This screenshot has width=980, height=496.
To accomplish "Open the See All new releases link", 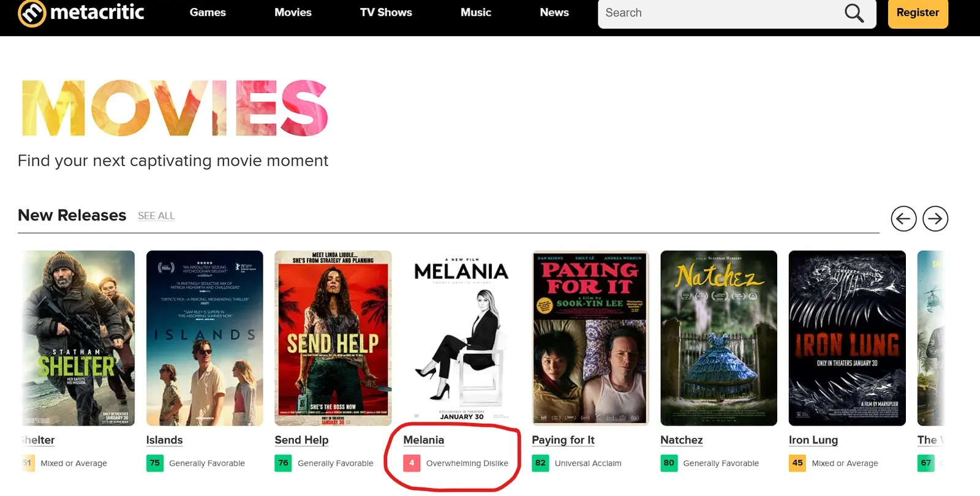I will pos(156,216).
